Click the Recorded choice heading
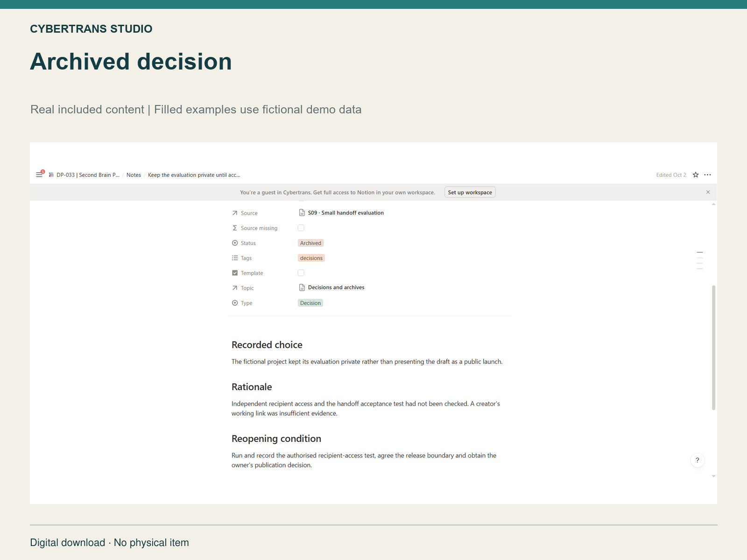The image size is (747, 560). (x=267, y=345)
